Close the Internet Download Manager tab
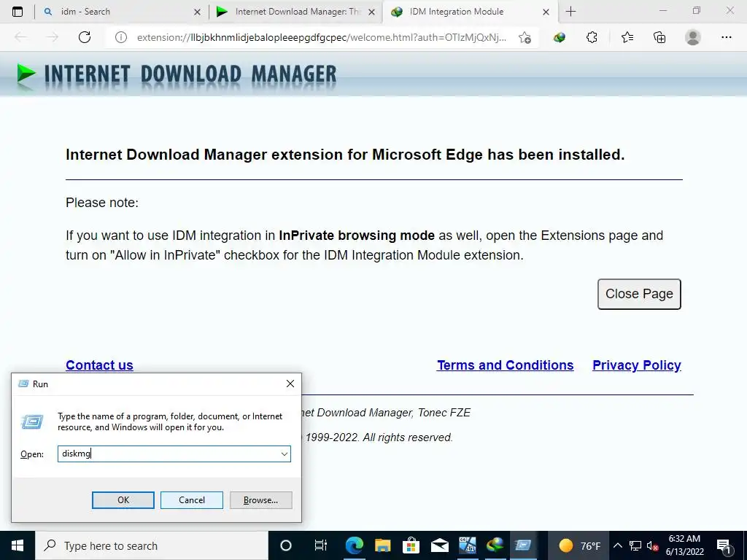The height and width of the screenshot is (560, 747). coord(371,12)
